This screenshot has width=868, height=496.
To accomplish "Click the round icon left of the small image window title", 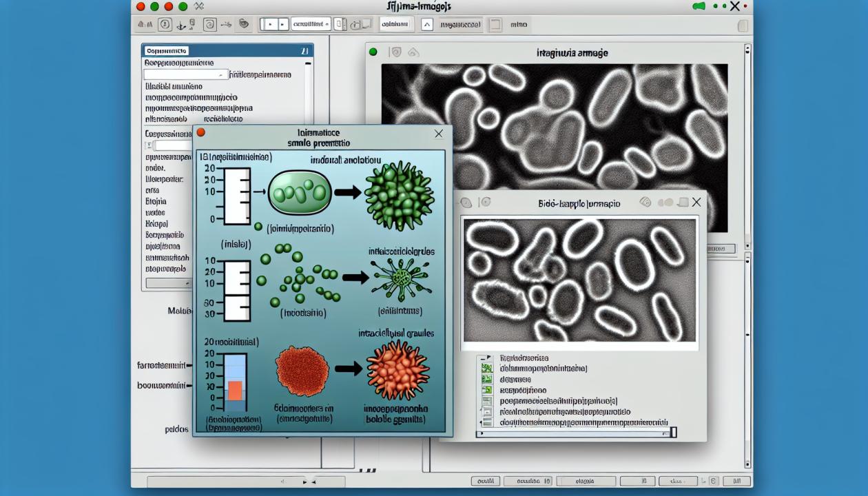I will click(x=465, y=203).
